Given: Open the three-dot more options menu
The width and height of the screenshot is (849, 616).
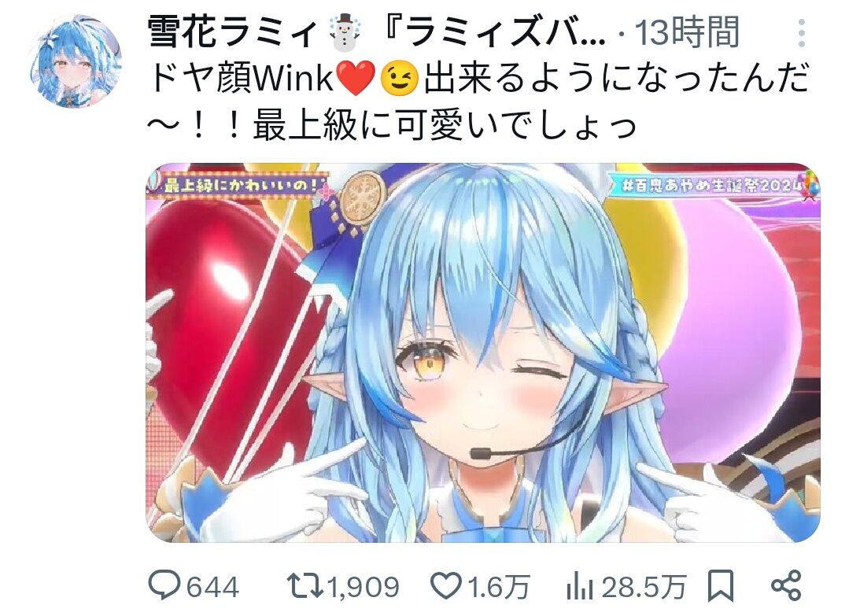Looking at the screenshot, I should point(802,33).
